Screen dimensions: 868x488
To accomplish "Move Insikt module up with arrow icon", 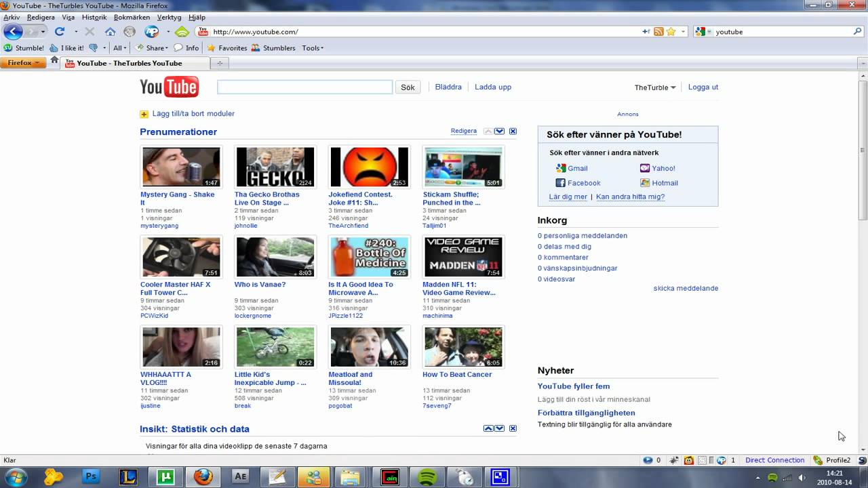I will point(488,428).
